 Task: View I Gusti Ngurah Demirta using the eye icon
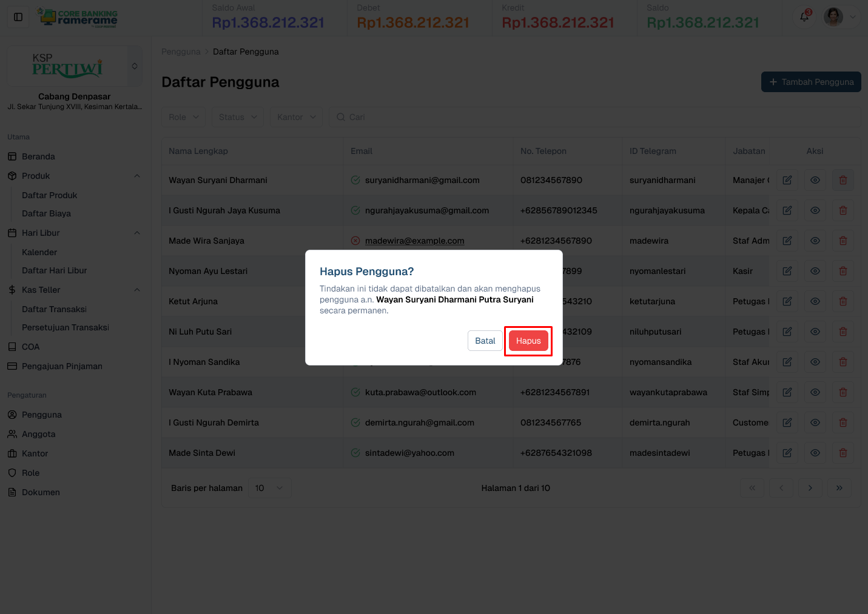pos(815,422)
